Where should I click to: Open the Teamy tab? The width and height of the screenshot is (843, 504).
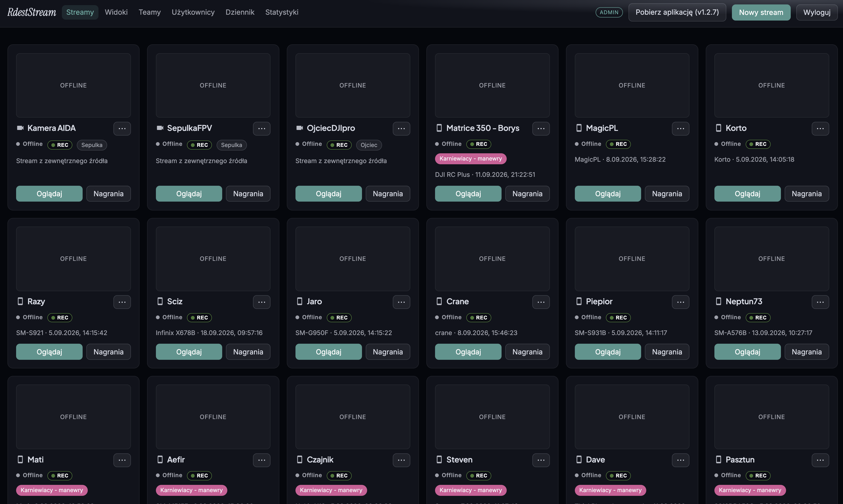pos(149,12)
